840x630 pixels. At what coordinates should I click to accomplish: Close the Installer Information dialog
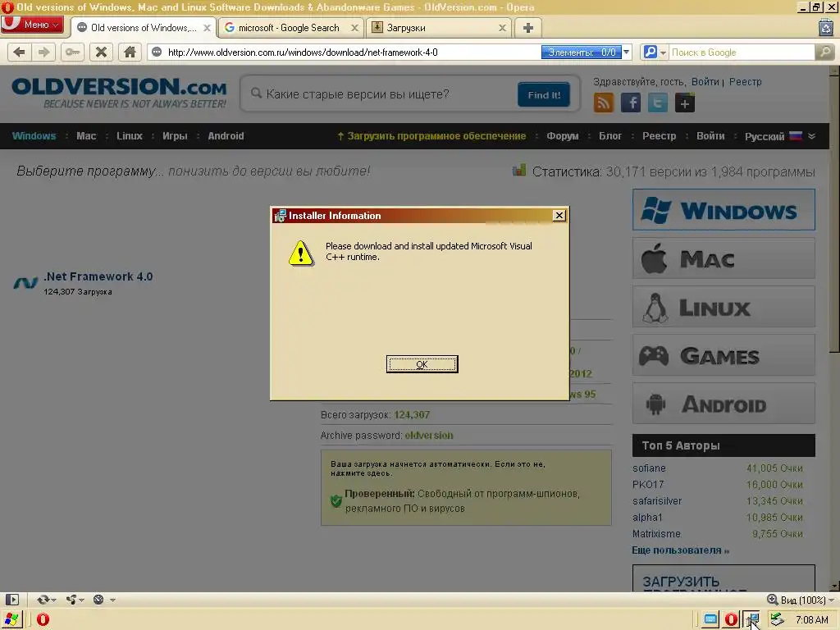(x=559, y=216)
